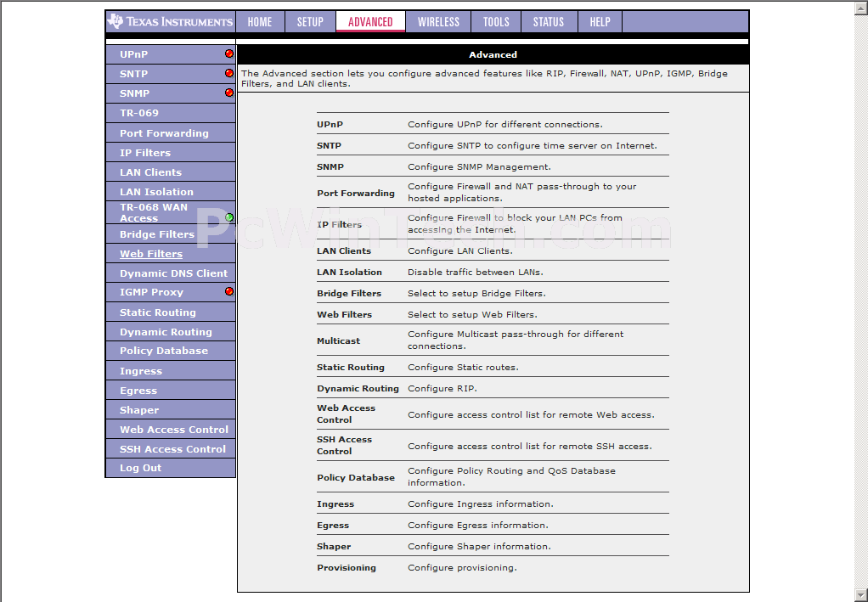Switch to the SETUP tab

tap(310, 21)
